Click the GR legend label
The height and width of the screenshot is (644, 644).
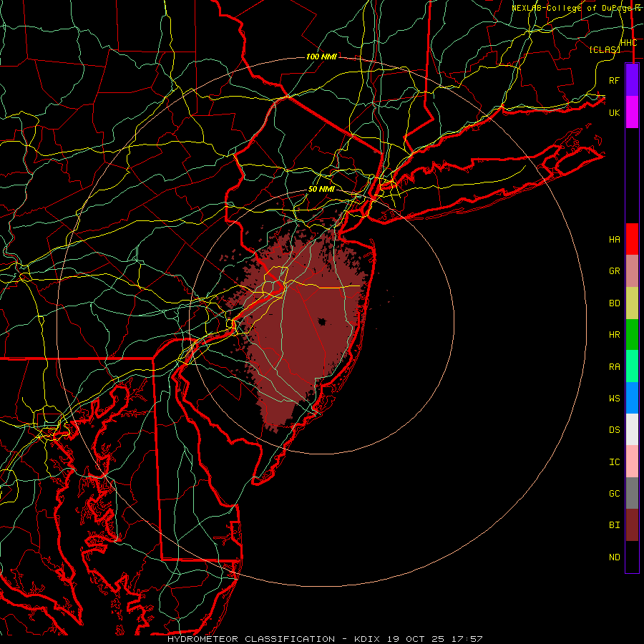click(x=615, y=271)
